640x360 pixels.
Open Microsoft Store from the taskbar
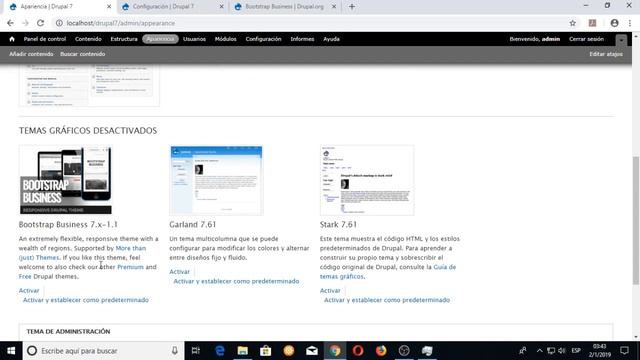pos(266,351)
